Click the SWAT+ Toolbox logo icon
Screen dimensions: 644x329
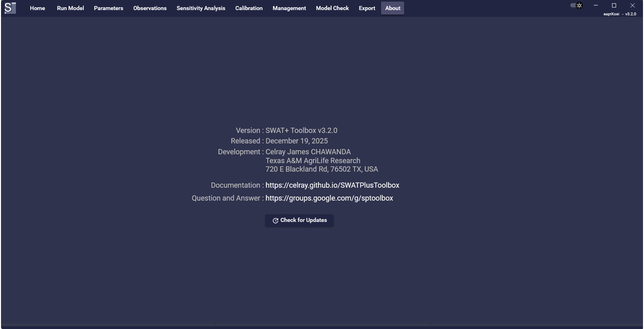tap(10, 8)
